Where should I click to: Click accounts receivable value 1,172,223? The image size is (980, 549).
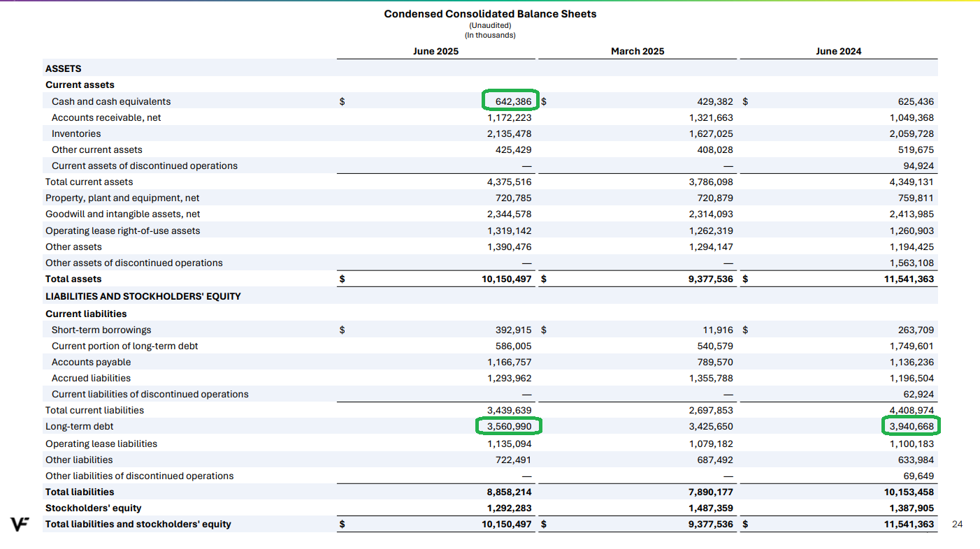[x=510, y=117]
